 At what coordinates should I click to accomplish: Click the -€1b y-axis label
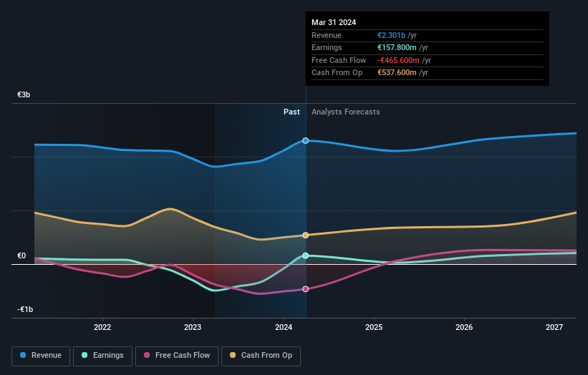pos(25,309)
